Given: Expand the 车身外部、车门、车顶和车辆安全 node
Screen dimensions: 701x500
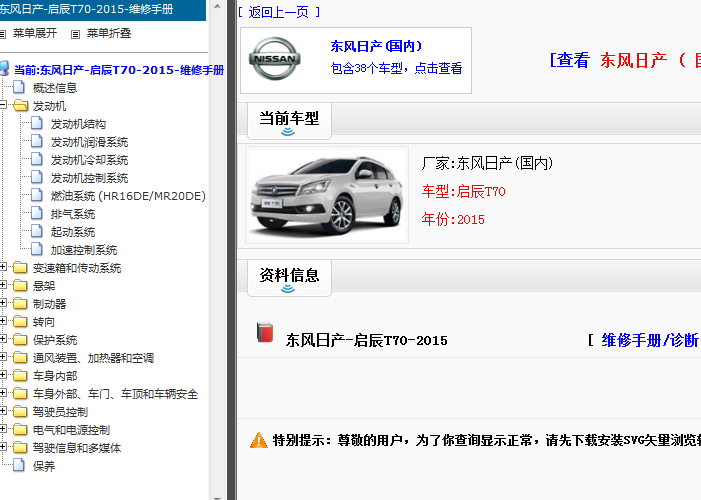Looking at the screenshot, I should click(x=3, y=393).
